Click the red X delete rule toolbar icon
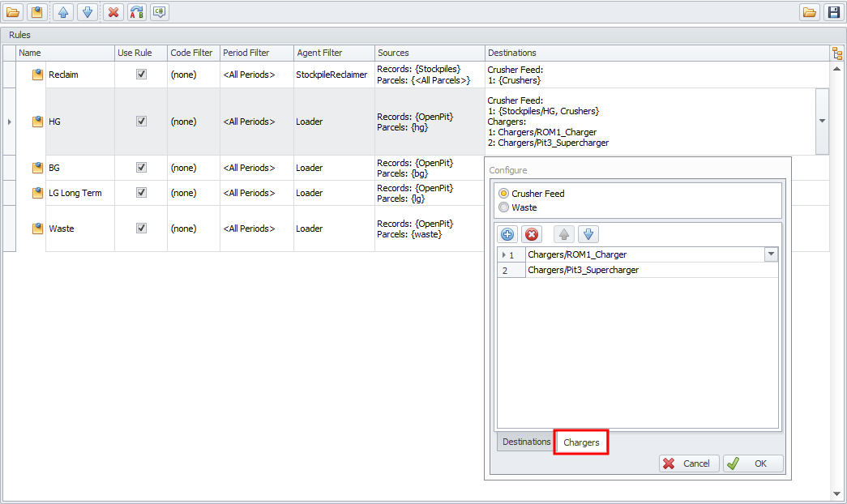 pos(113,12)
